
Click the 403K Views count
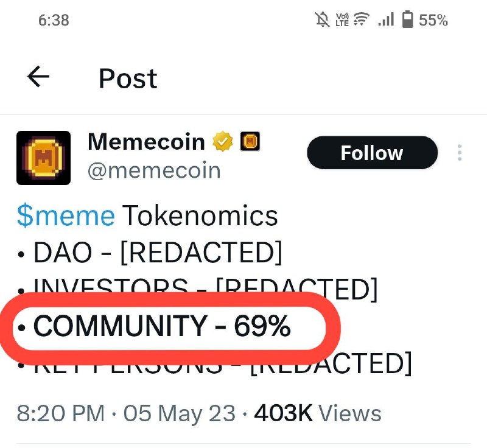(x=317, y=414)
